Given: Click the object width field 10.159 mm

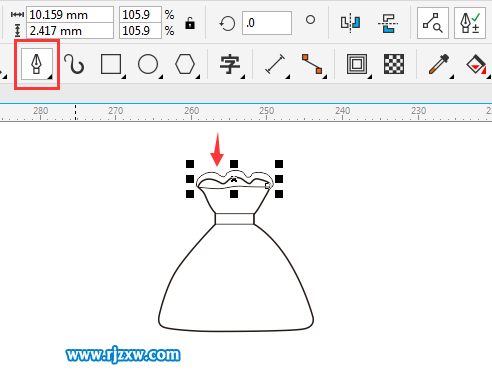Looking at the screenshot, I should [x=70, y=15].
